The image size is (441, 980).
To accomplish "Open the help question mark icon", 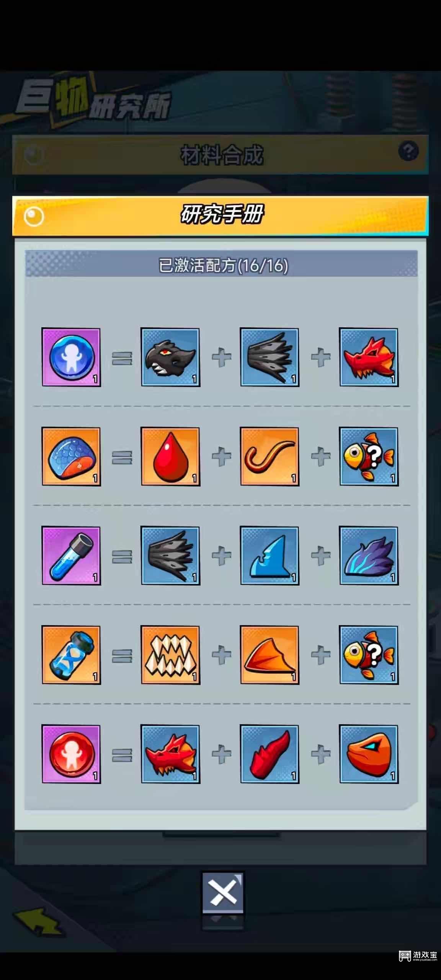I will click(408, 151).
